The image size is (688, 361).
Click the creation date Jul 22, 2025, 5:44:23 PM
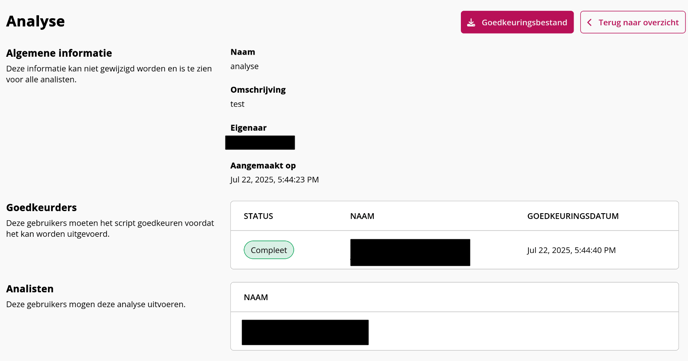coord(275,180)
